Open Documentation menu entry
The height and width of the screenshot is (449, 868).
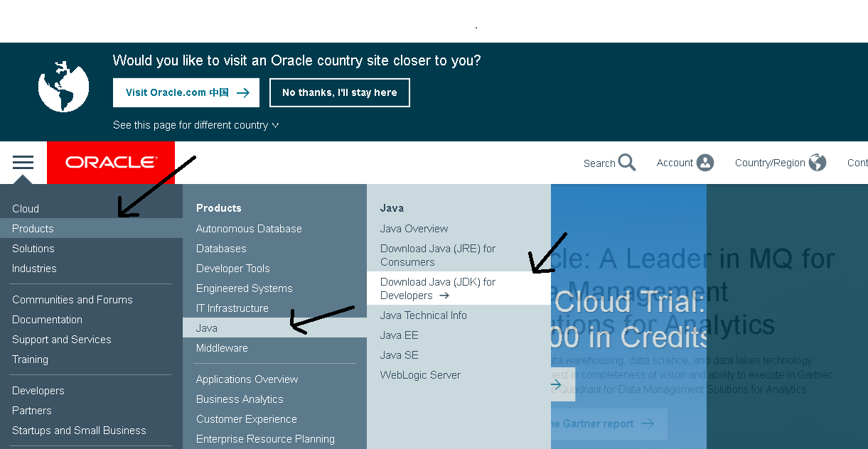point(47,319)
